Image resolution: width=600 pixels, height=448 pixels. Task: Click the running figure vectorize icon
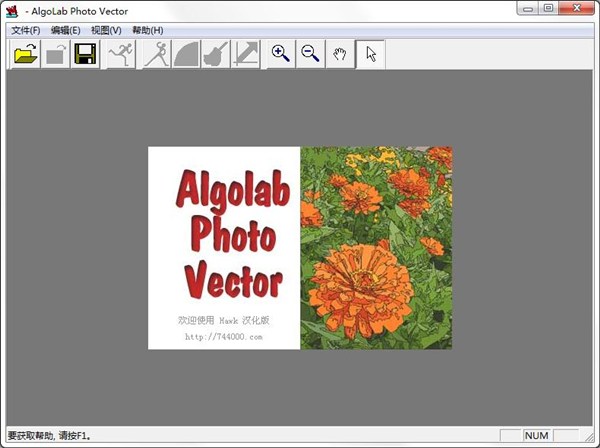point(121,54)
